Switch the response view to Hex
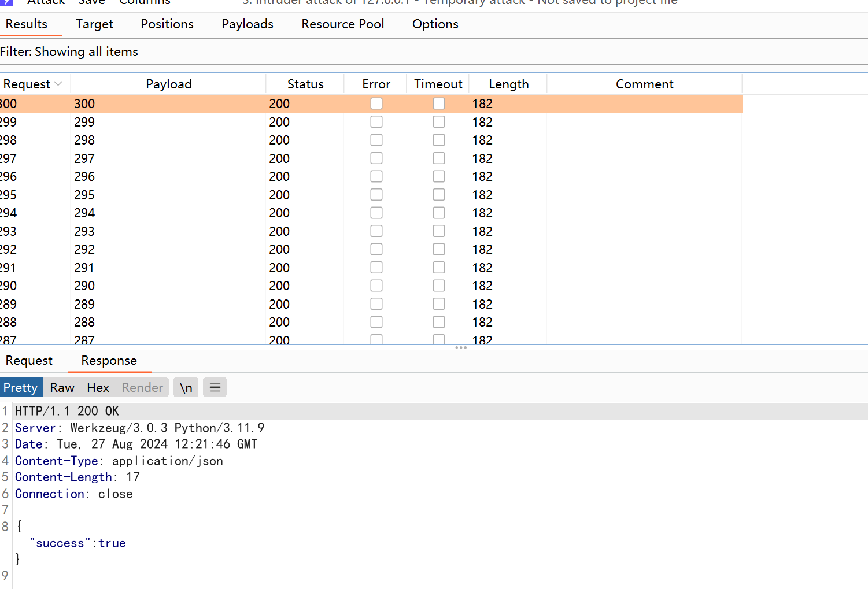Screen dimensions: 868x589 98,387
